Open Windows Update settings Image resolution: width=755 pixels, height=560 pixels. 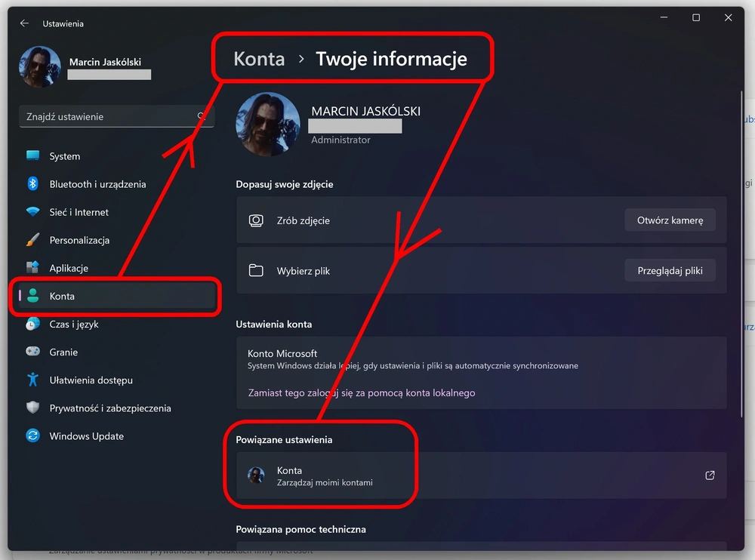click(x=116, y=435)
